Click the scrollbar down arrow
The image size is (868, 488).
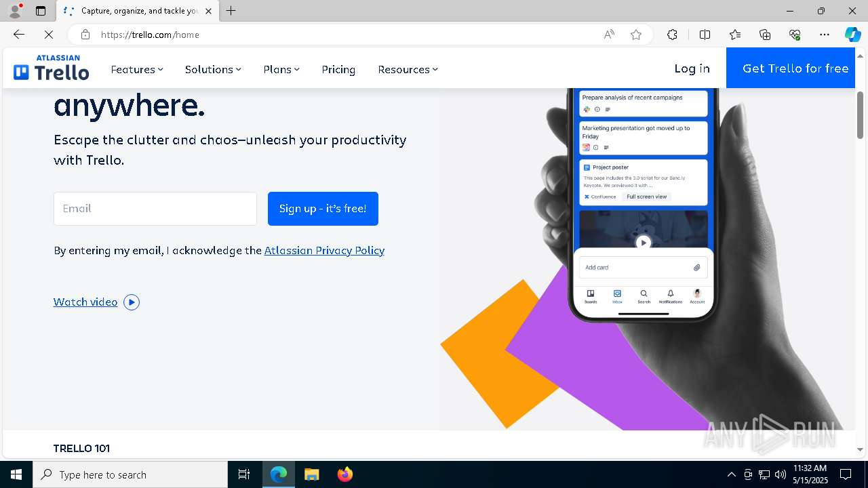click(x=861, y=449)
